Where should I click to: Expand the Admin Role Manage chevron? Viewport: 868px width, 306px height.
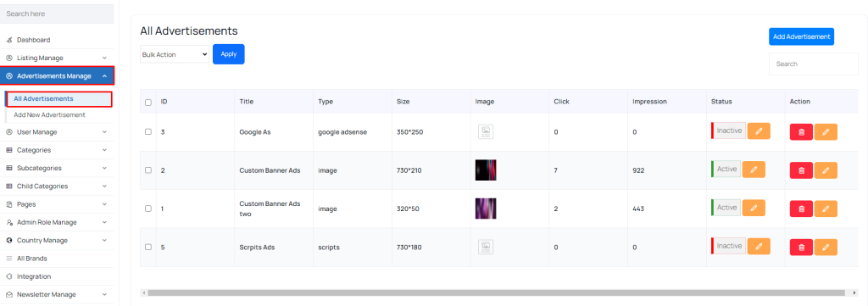click(104, 222)
